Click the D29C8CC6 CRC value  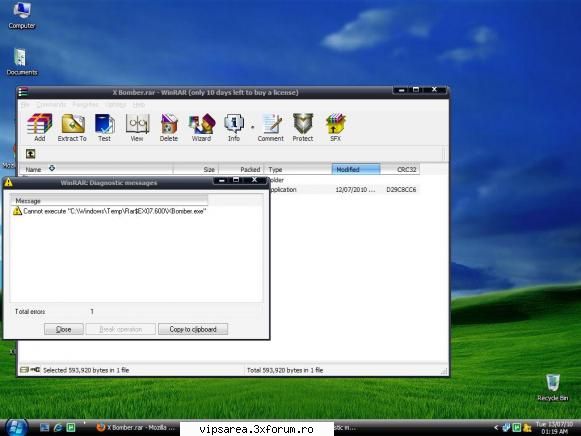[401, 190]
